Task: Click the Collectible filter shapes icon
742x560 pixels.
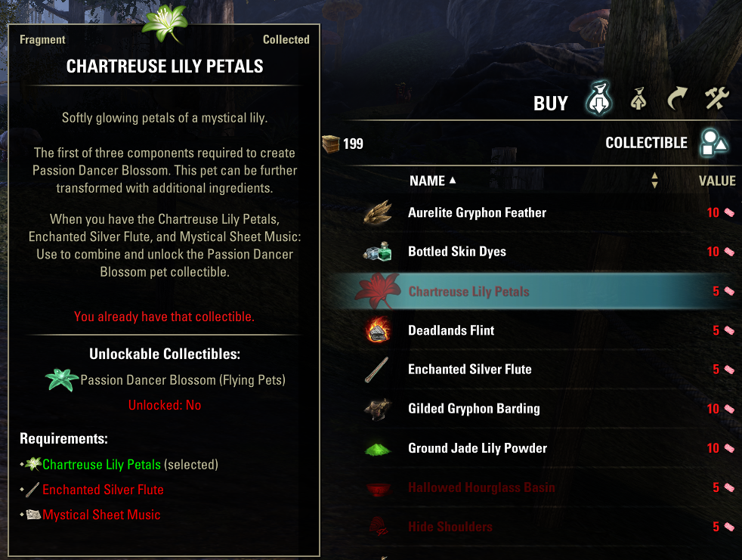Action: click(713, 142)
